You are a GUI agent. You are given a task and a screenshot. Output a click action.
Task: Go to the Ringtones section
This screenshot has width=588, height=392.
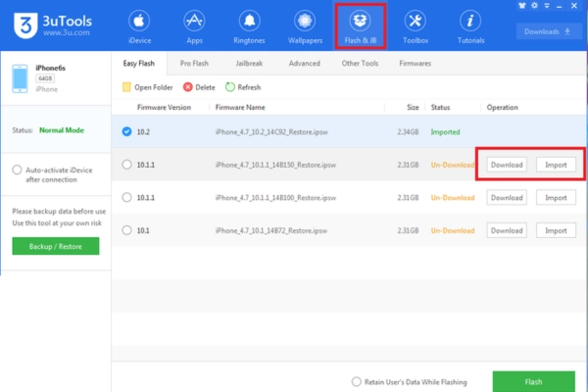coord(249,28)
